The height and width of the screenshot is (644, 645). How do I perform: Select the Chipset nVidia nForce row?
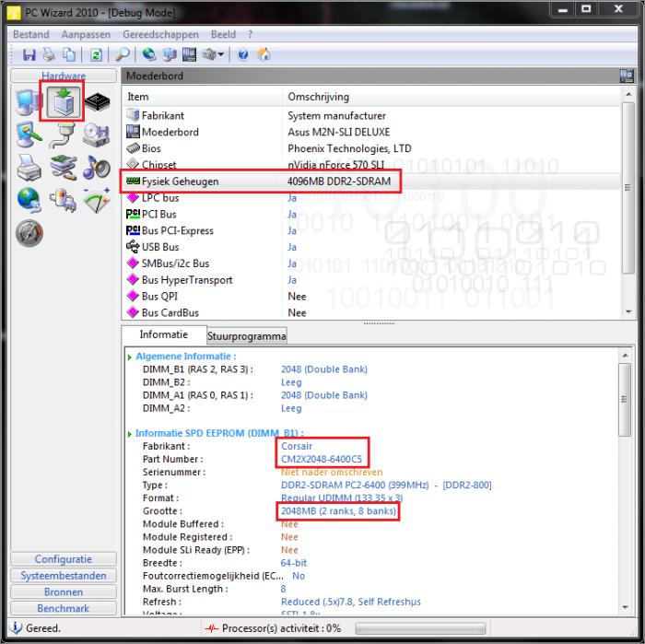tap(371, 165)
